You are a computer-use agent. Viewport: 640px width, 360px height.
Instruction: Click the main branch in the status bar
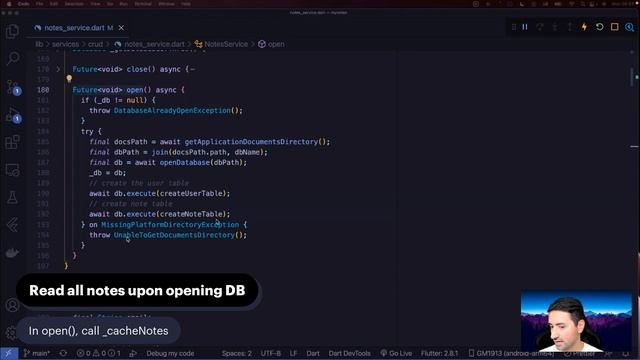[37, 353]
